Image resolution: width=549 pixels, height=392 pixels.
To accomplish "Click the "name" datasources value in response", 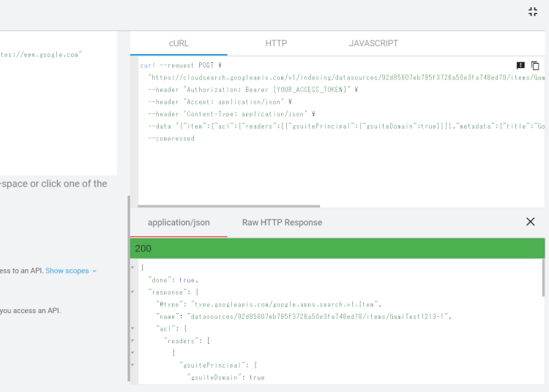I will (319, 317).
